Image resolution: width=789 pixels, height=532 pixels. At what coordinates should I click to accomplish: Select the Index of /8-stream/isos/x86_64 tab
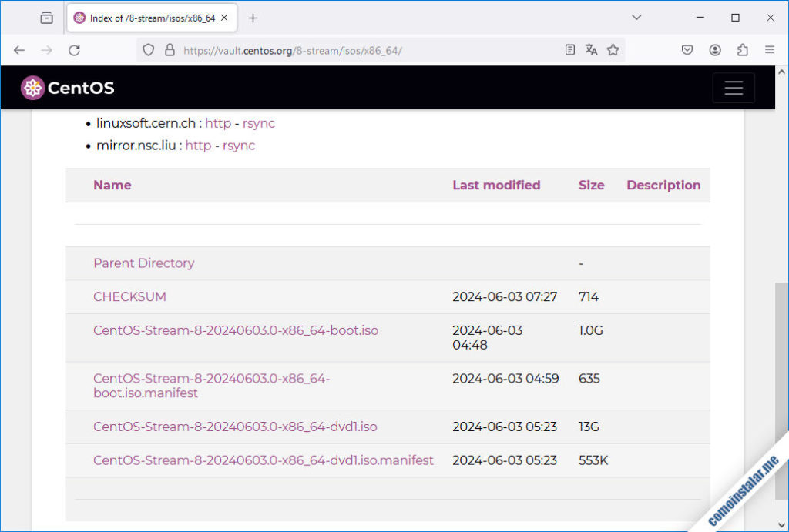[x=152, y=18]
